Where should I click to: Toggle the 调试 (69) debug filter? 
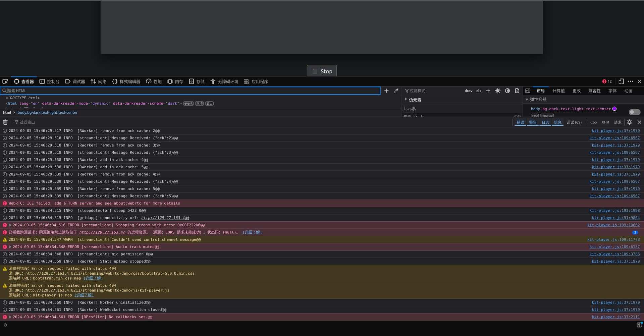(x=574, y=122)
